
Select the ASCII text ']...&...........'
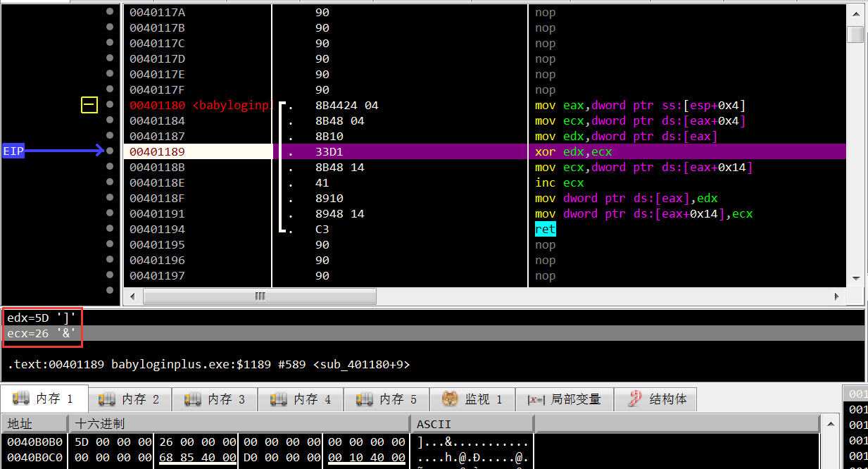pos(472,442)
